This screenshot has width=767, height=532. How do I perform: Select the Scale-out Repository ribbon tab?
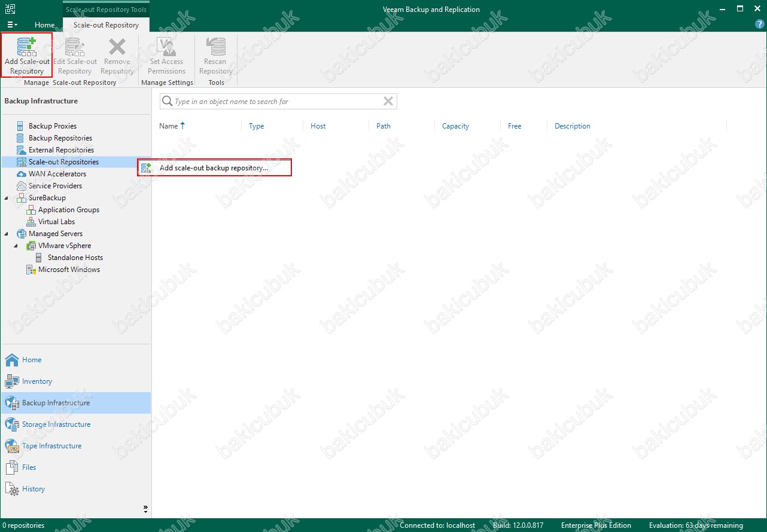106,25
